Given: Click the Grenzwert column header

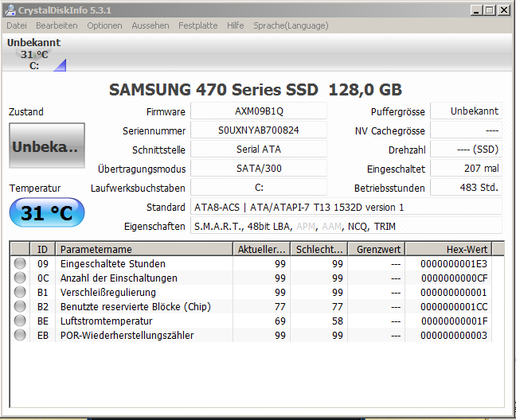Looking at the screenshot, I should (x=377, y=250).
